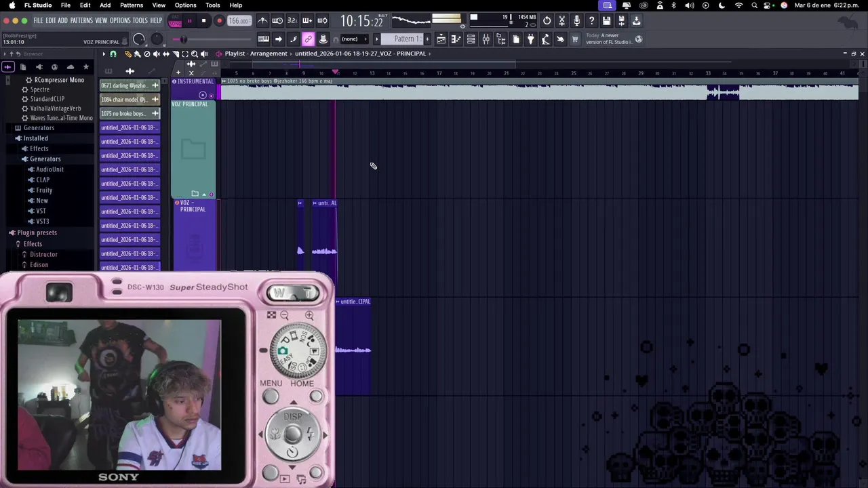Open the TOOLS menu in FL Studio
The width and height of the screenshot is (868, 488).
(x=140, y=20)
